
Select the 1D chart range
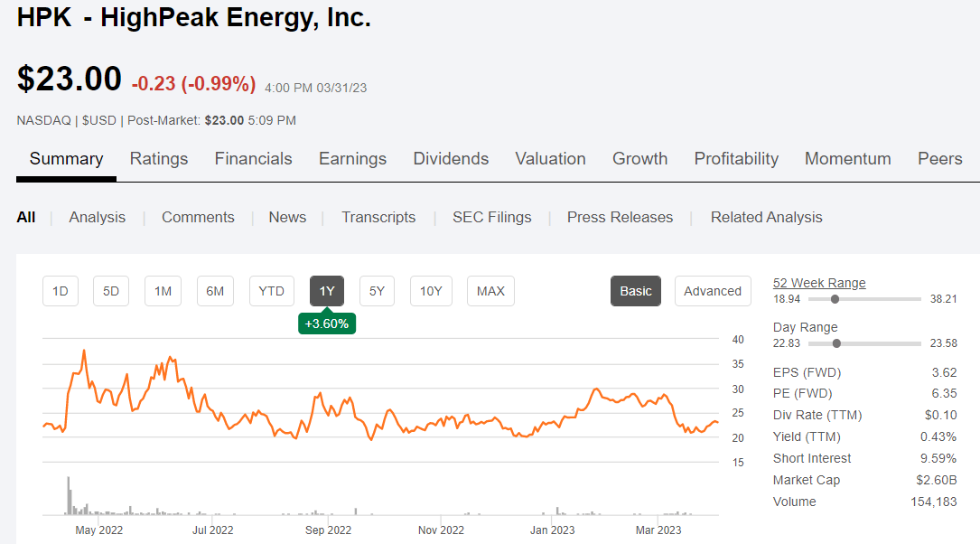61,291
